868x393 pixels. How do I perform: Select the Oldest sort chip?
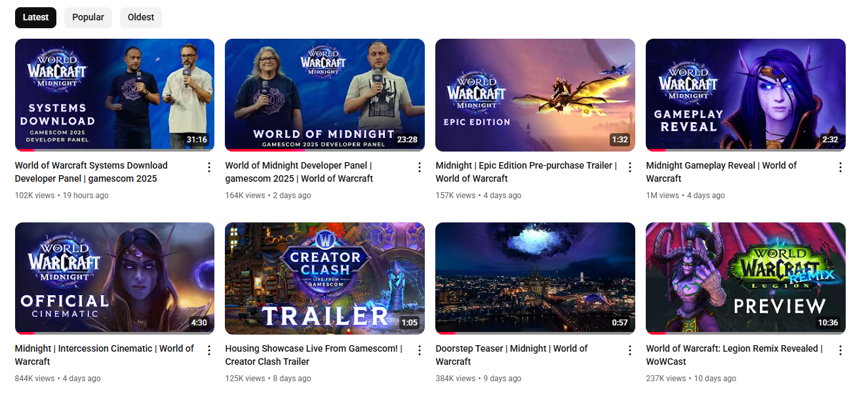click(x=141, y=18)
